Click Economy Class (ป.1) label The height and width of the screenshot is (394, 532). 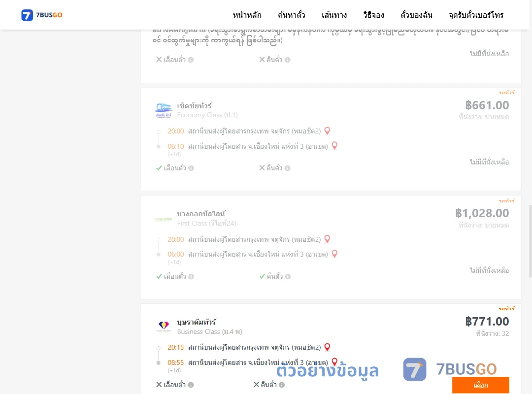(207, 115)
